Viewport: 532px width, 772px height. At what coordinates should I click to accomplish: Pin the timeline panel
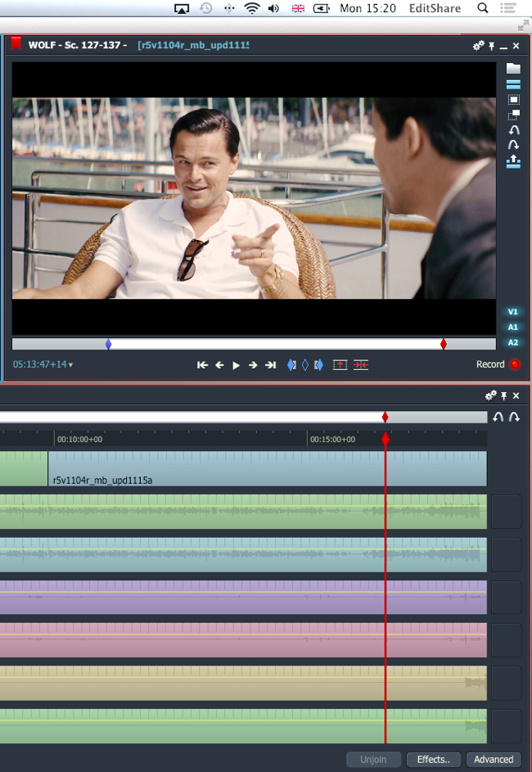[x=504, y=395]
